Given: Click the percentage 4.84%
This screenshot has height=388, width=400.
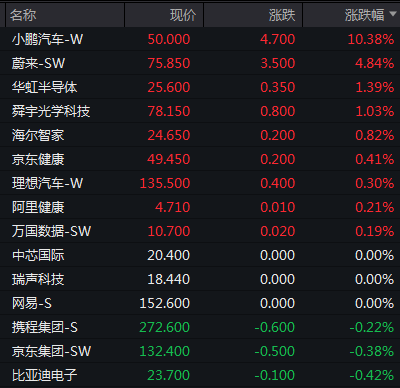Looking at the screenshot, I should pyautogui.click(x=375, y=63).
